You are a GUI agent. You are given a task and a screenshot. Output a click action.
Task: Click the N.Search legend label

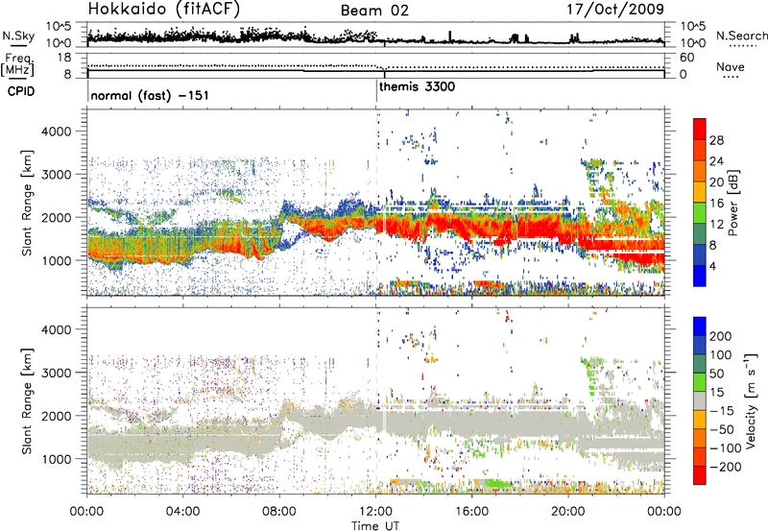pos(741,36)
